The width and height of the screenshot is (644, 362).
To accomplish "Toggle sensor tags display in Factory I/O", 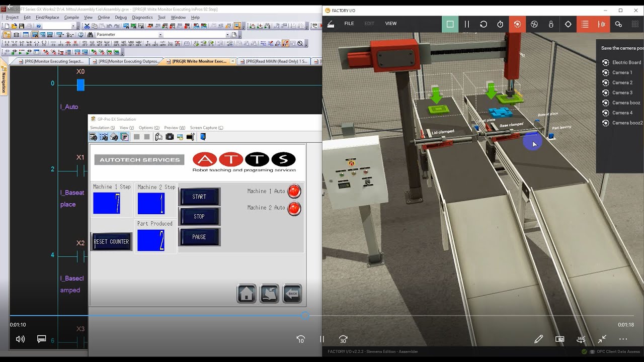I will 601,24.
